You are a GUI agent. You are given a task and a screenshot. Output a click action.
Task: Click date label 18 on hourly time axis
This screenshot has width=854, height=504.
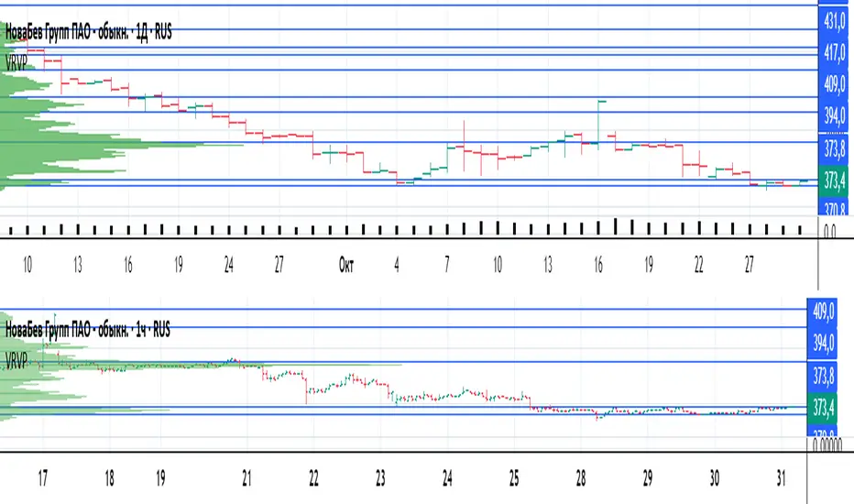[x=109, y=478]
